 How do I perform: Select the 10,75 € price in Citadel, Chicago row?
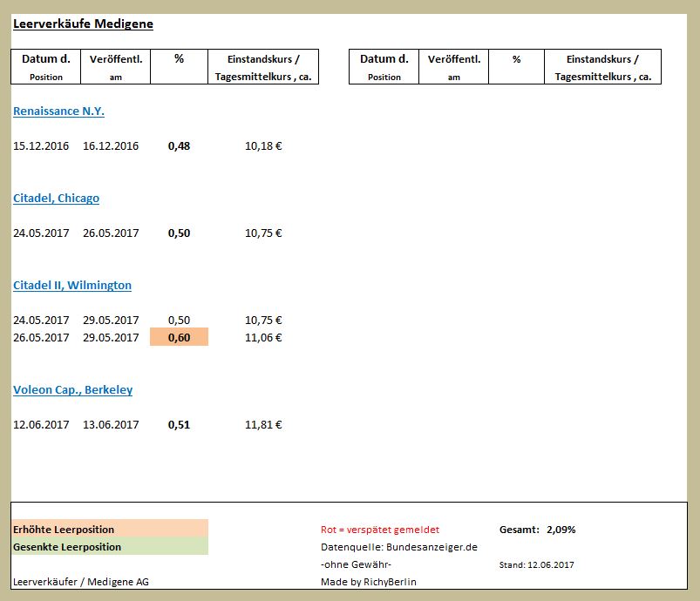(263, 233)
